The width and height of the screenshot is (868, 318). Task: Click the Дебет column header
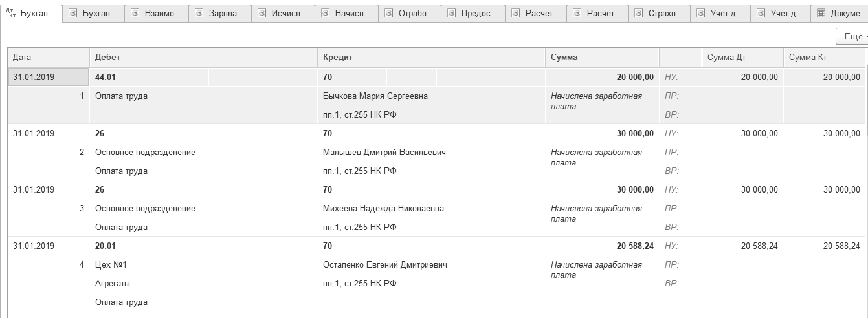coord(203,58)
